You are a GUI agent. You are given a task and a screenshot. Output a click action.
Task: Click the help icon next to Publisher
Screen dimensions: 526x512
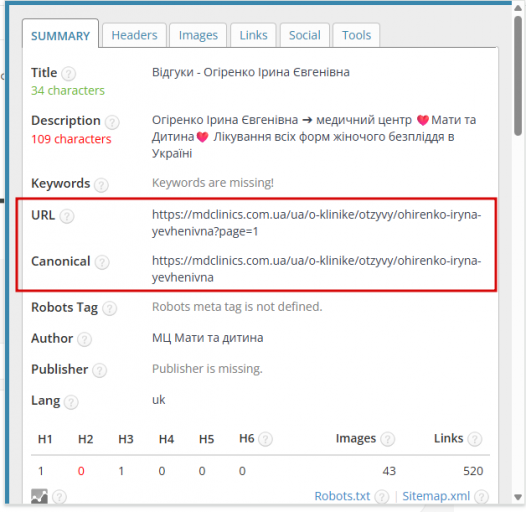[x=100, y=370]
